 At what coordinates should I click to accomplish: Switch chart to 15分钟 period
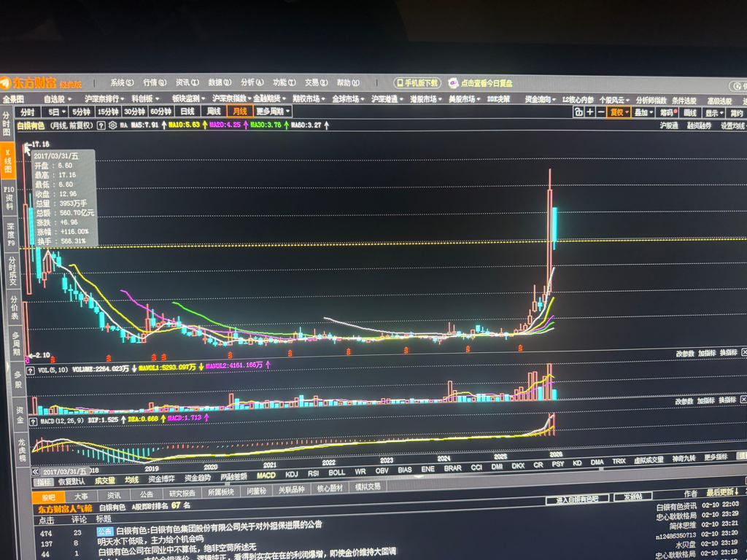point(108,112)
